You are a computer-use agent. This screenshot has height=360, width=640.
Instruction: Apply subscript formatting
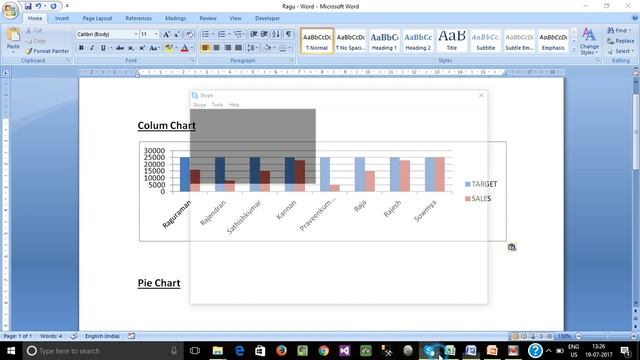click(131, 48)
